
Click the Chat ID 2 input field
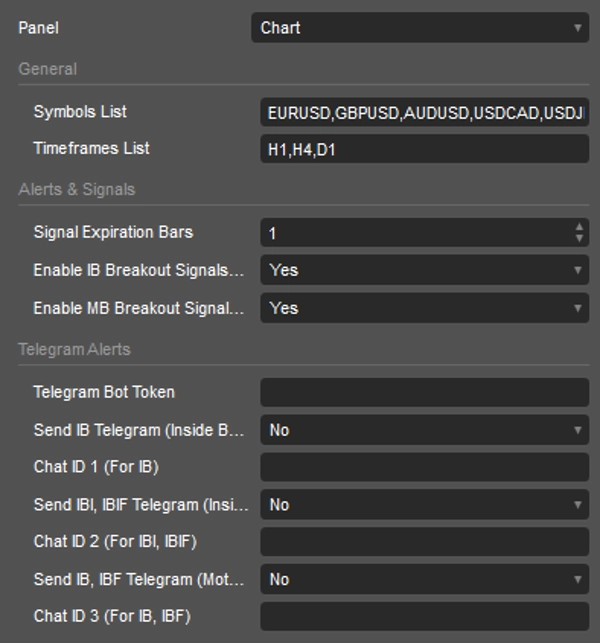tap(424, 542)
